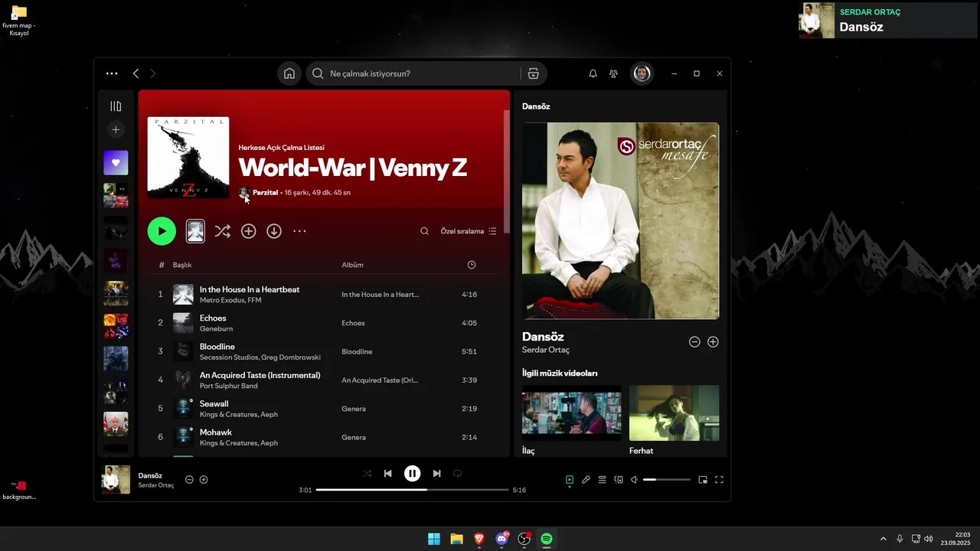
Task: Open connect to a device
Action: click(x=619, y=480)
